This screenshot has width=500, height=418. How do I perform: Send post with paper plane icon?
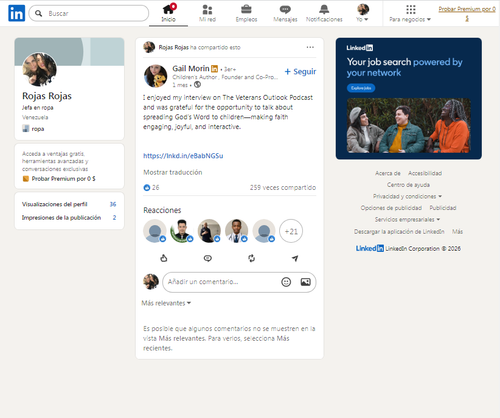tap(295, 258)
